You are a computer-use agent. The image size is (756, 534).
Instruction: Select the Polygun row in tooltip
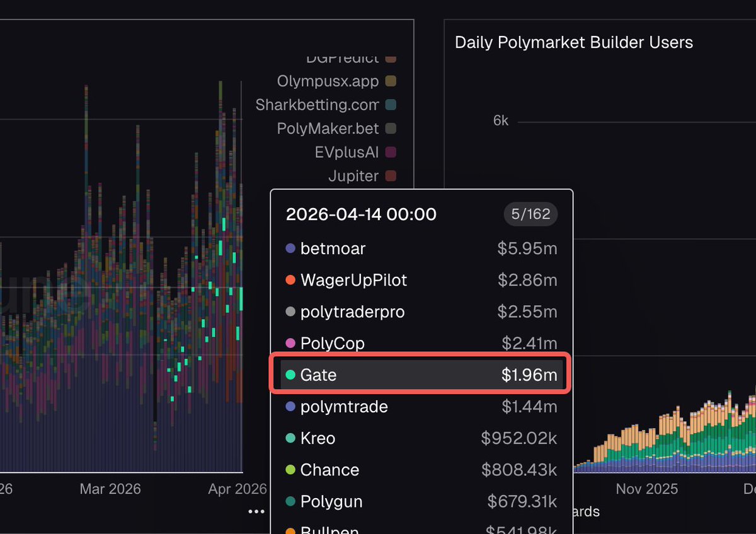(421, 501)
